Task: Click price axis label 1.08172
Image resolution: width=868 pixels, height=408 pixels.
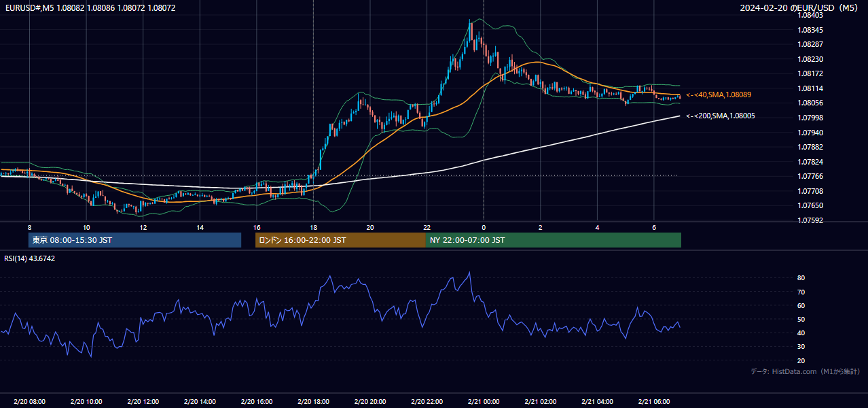Action: click(x=810, y=73)
